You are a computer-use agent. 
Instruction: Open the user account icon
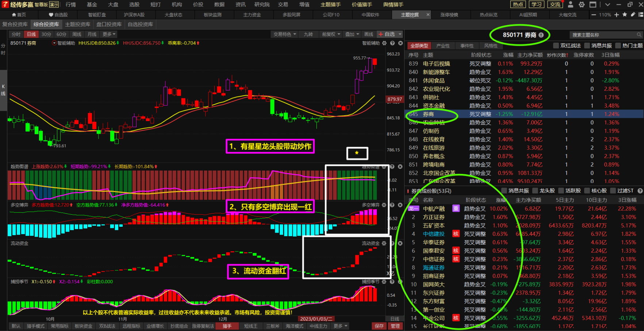coord(571,4)
